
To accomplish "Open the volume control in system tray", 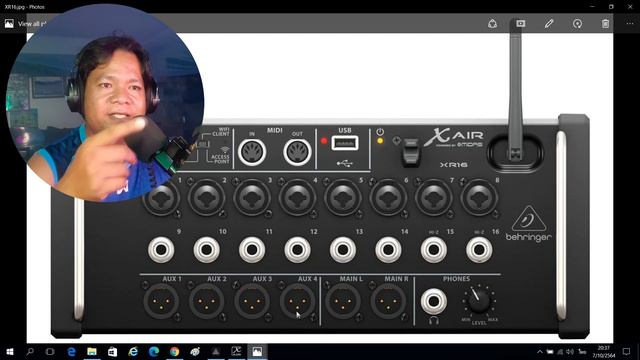I will tap(570, 351).
